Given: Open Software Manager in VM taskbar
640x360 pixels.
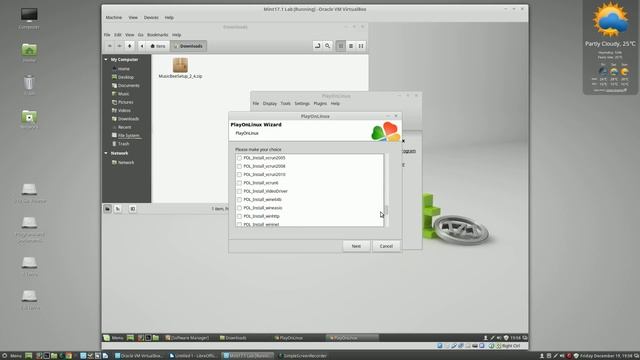Looking at the screenshot, I should [x=187, y=338].
